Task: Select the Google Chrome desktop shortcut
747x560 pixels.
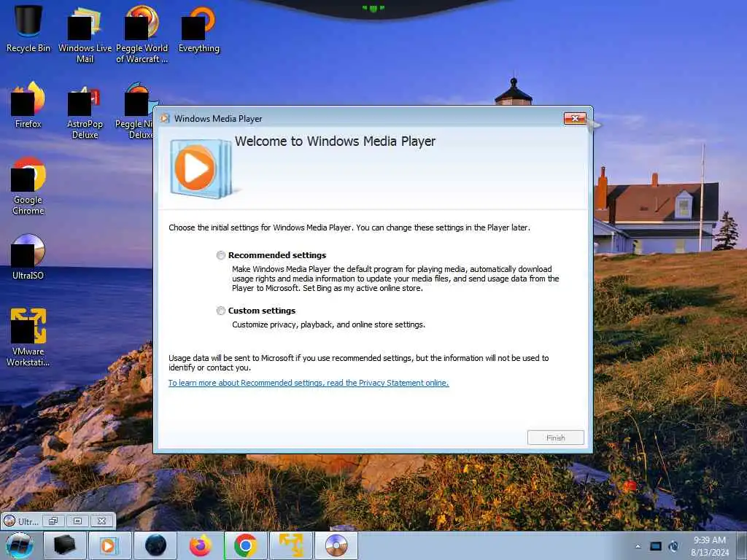Action: [28, 186]
